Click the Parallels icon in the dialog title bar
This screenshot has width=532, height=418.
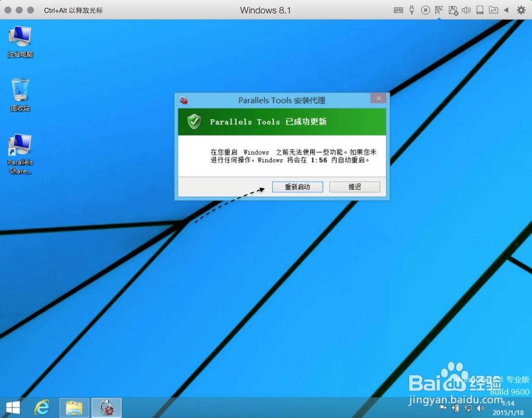pos(184,100)
